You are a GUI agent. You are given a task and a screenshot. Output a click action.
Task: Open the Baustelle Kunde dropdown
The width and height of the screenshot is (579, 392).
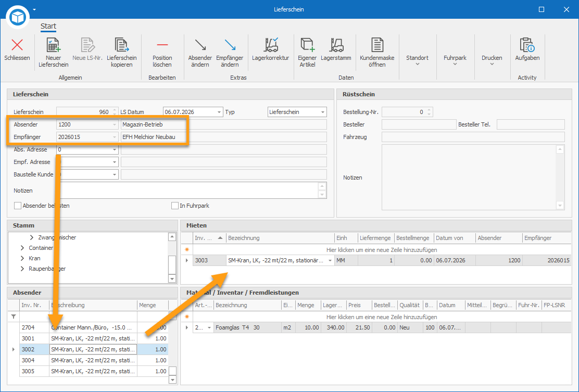(x=115, y=174)
